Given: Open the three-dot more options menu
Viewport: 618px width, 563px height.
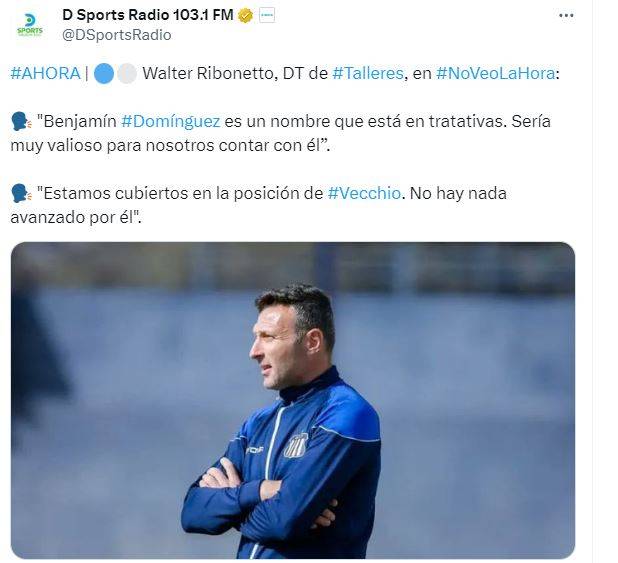Looking at the screenshot, I should (x=566, y=15).
